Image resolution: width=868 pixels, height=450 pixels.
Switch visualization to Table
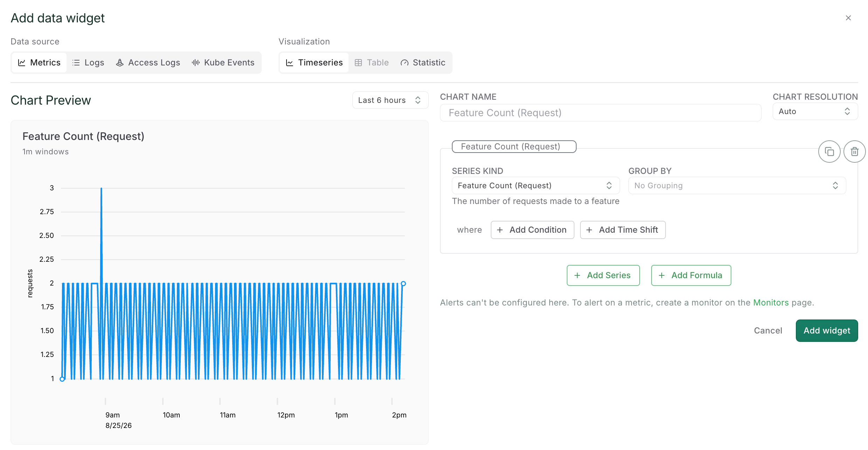372,63
